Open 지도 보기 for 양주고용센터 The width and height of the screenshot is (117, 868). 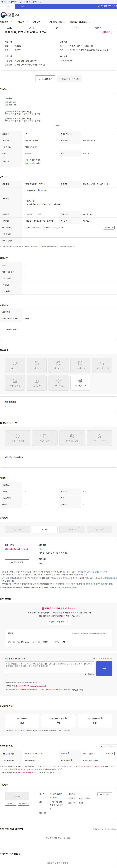[109, 754]
